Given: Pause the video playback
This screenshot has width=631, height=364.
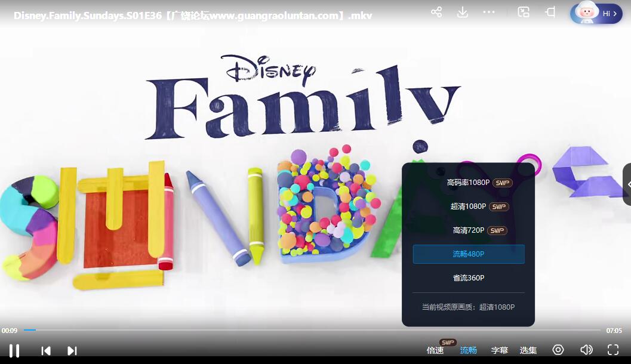Looking at the screenshot, I should pos(14,351).
